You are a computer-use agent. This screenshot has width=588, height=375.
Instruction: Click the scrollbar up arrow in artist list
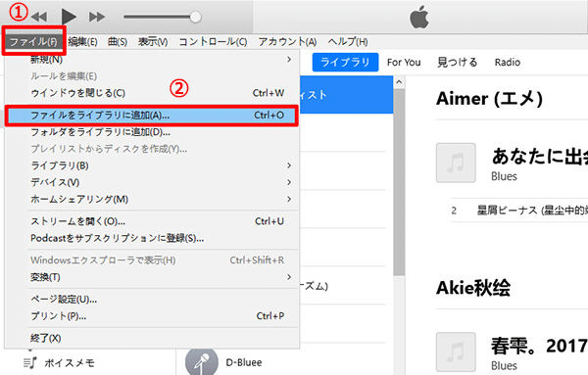(399, 81)
